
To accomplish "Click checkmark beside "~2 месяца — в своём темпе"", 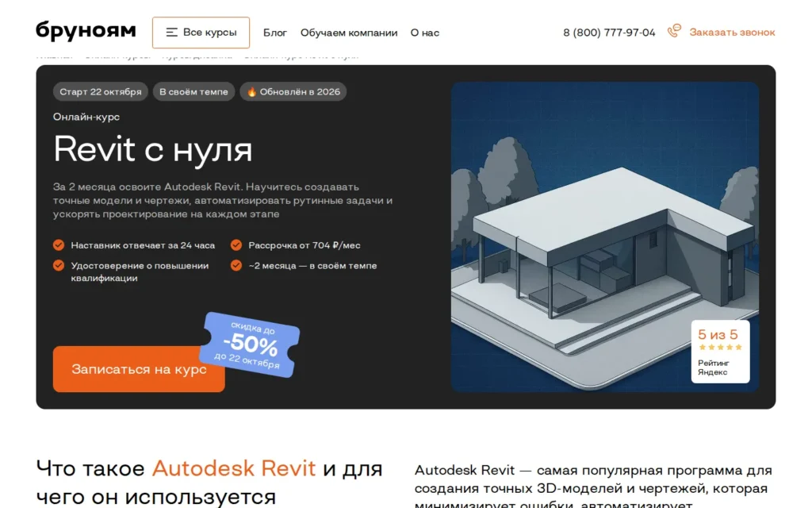I will 236,265.
